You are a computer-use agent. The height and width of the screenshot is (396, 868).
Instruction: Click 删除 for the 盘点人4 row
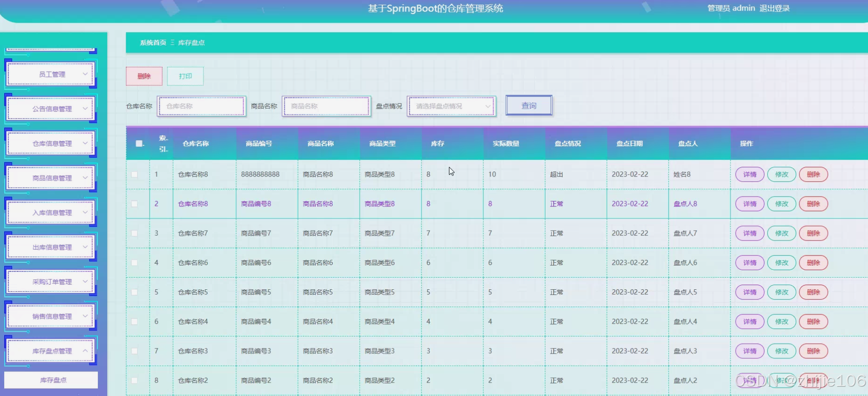813,321
